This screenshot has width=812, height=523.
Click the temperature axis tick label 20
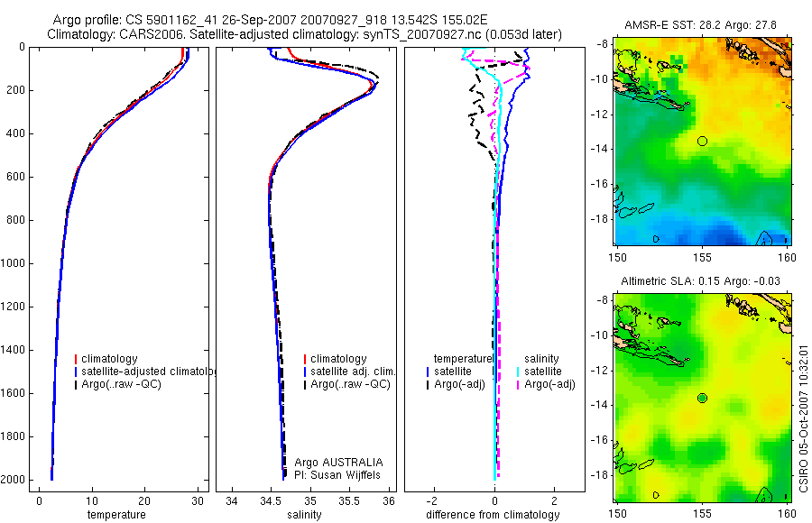point(144,501)
